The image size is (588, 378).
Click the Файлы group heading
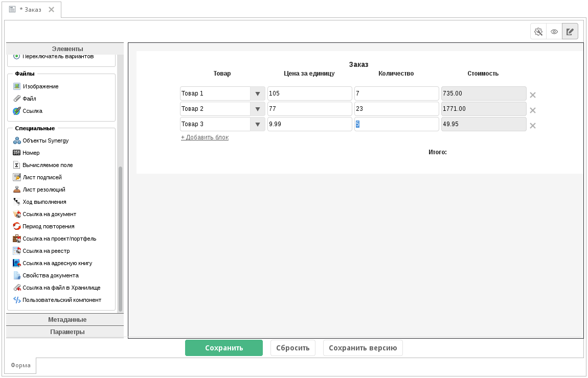pos(25,74)
